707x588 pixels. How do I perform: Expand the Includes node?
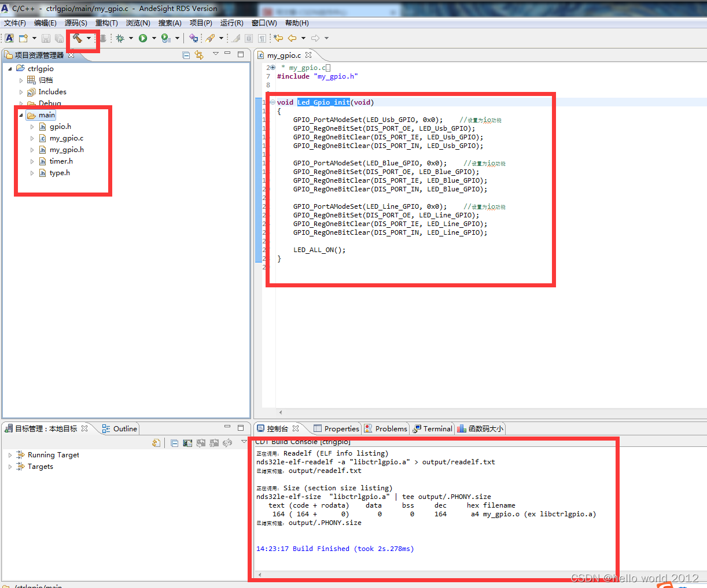pos(21,91)
